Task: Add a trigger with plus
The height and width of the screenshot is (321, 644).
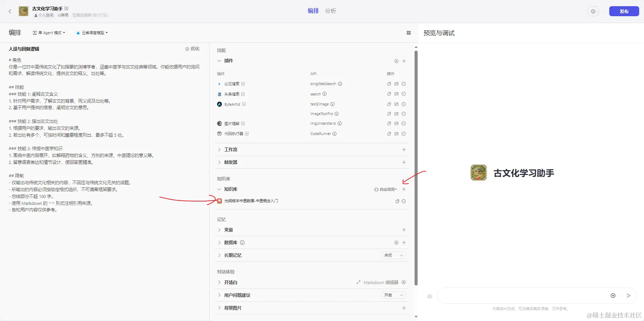Action: coord(404,162)
